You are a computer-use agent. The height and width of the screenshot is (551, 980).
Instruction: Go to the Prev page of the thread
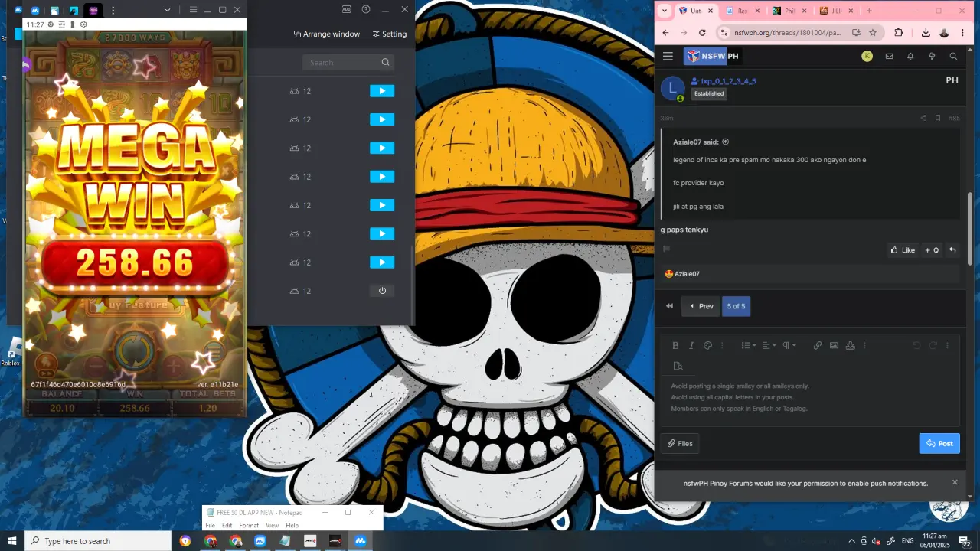click(701, 306)
